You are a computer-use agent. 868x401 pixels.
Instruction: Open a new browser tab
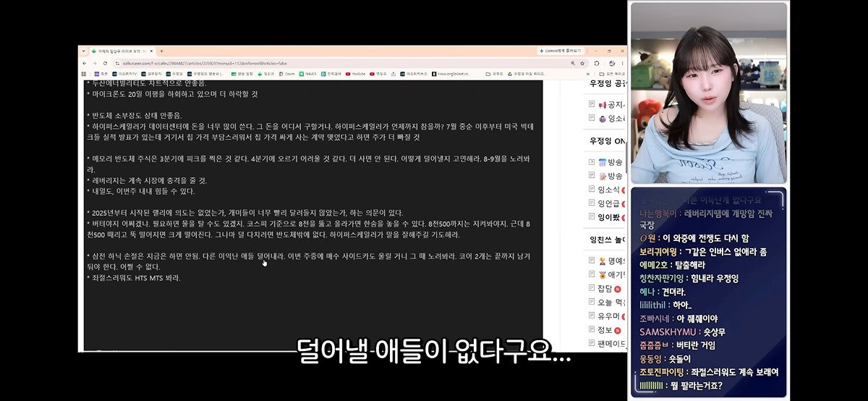161,51
